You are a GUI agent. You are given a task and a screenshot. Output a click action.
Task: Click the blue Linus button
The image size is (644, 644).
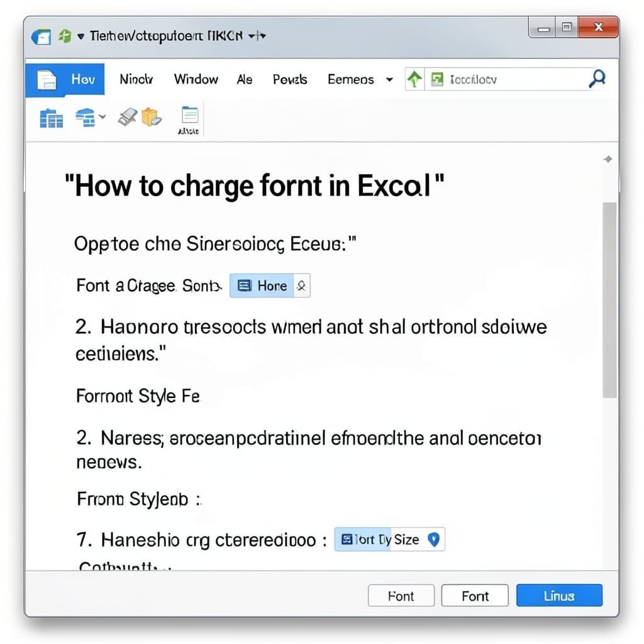(559, 596)
